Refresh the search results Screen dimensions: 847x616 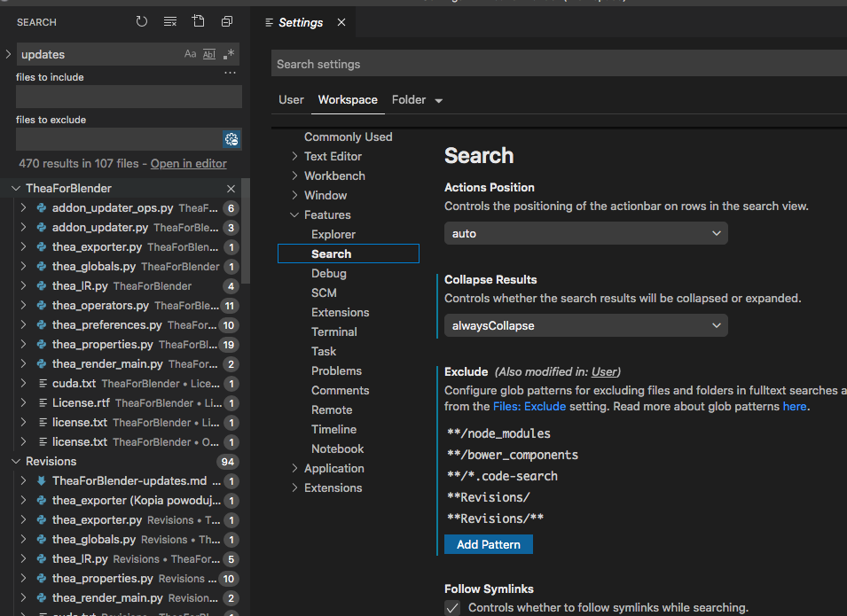pos(142,21)
